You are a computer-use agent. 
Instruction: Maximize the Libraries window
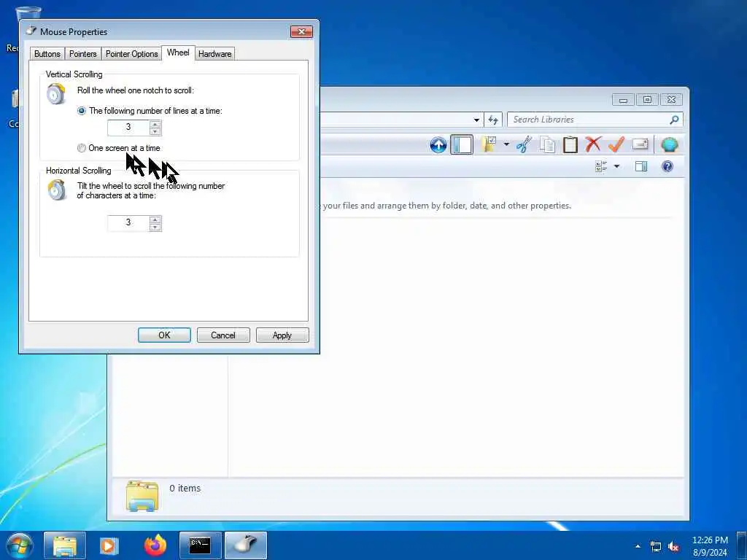point(647,99)
